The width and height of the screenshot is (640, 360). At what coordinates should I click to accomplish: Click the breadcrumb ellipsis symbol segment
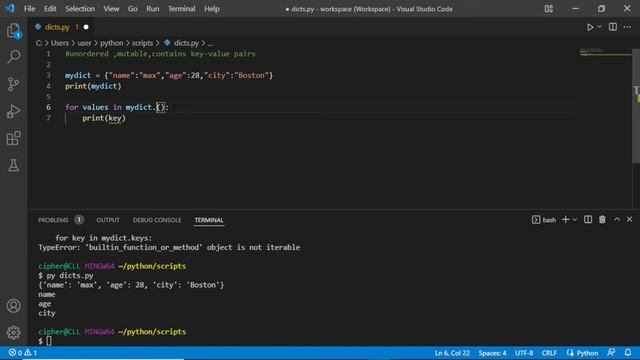point(210,43)
